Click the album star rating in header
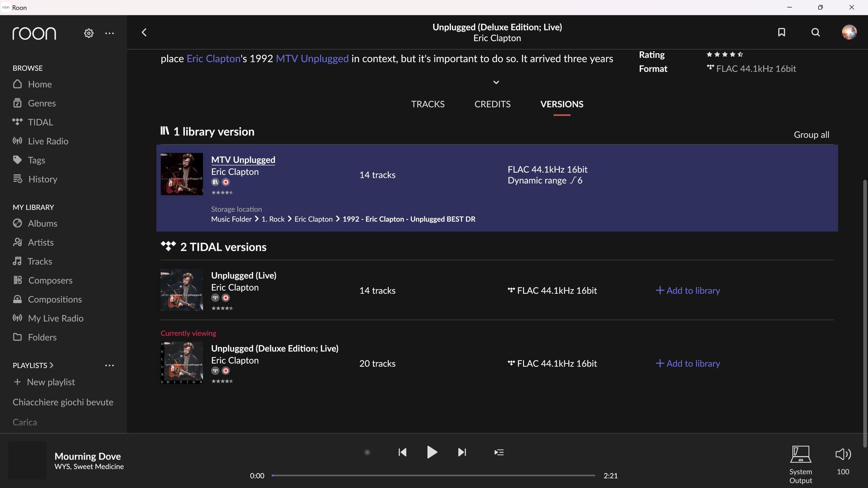 point(725,54)
